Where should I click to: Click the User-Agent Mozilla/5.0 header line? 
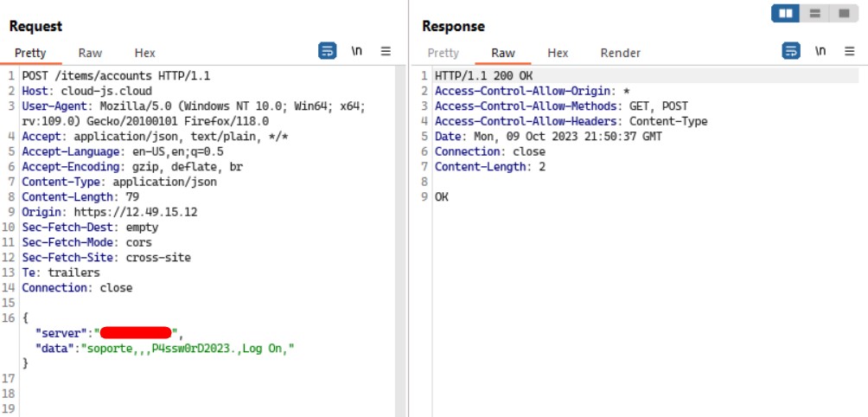pyautogui.click(x=194, y=113)
